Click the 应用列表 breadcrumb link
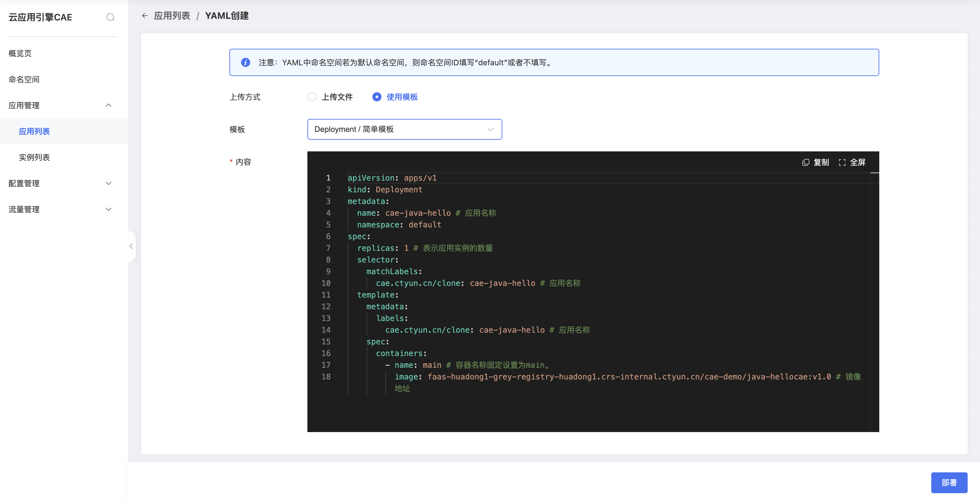Screen dimensions: 980x499 click(x=172, y=16)
